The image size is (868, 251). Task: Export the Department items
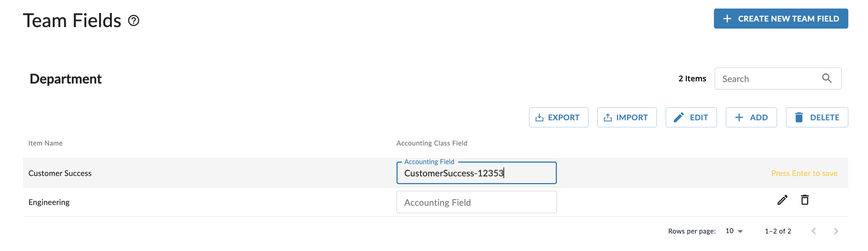click(558, 117)
